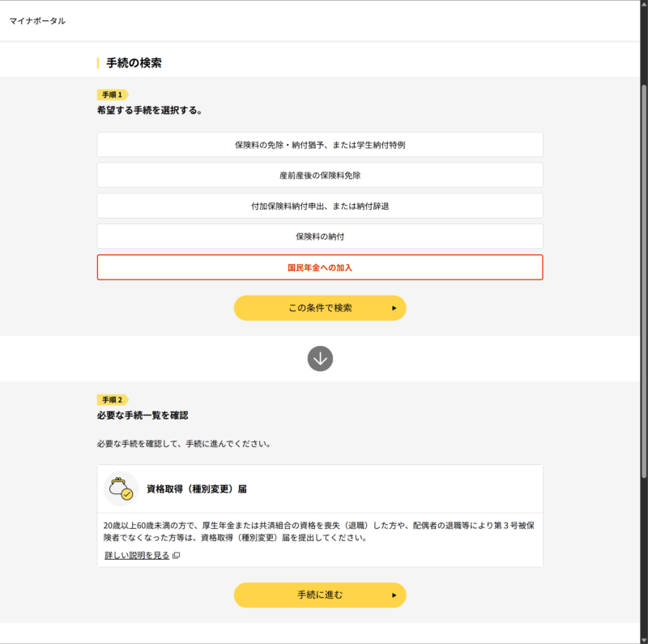
Task: Toggle the highlighted 国民年金への加入 option
Action: pos(320,267)
